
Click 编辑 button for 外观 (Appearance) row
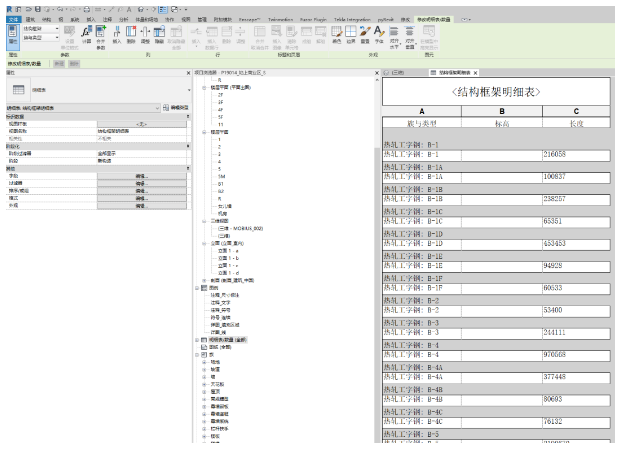[142, 206]
